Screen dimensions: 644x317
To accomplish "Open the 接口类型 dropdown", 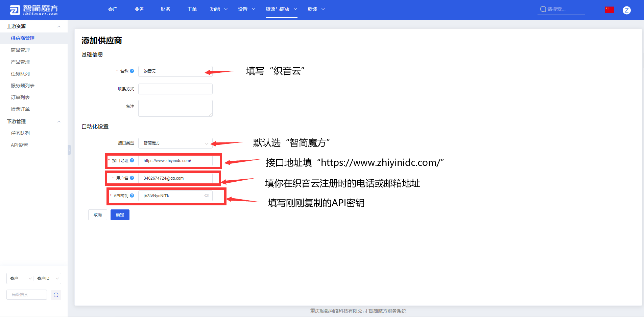I will pos(175,143).
